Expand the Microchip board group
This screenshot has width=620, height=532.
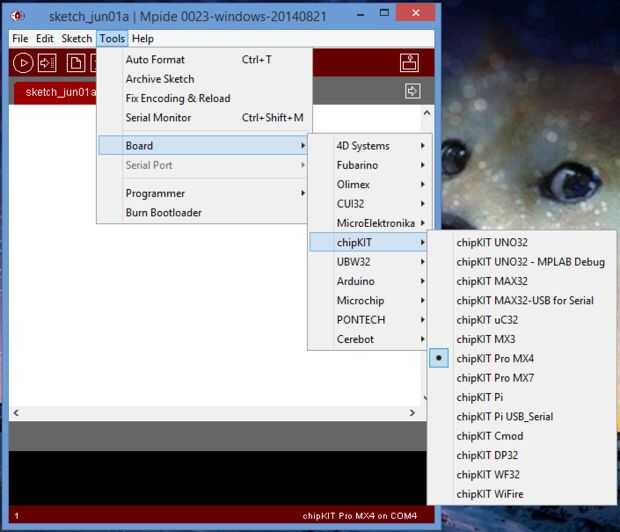[369, 301]
